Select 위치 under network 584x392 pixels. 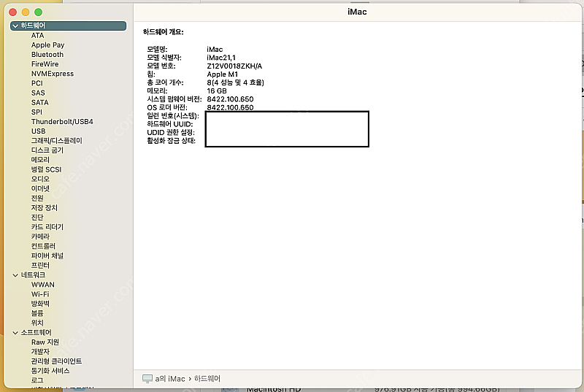point(37,323)
